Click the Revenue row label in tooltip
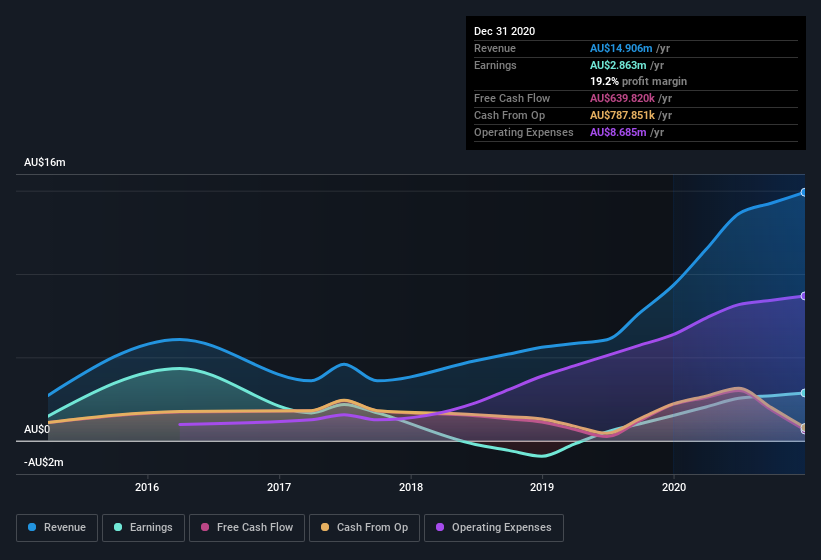821x560 pixels. pos(495,48)
